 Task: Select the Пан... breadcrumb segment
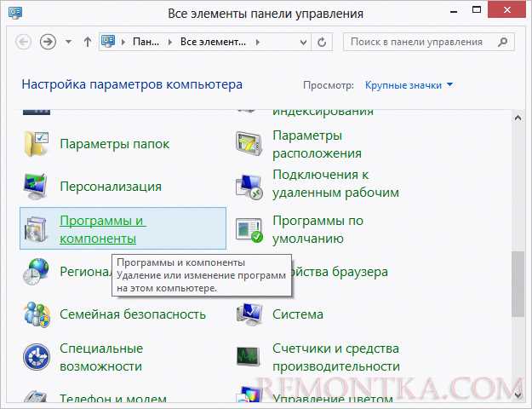(x=146, y=42)
